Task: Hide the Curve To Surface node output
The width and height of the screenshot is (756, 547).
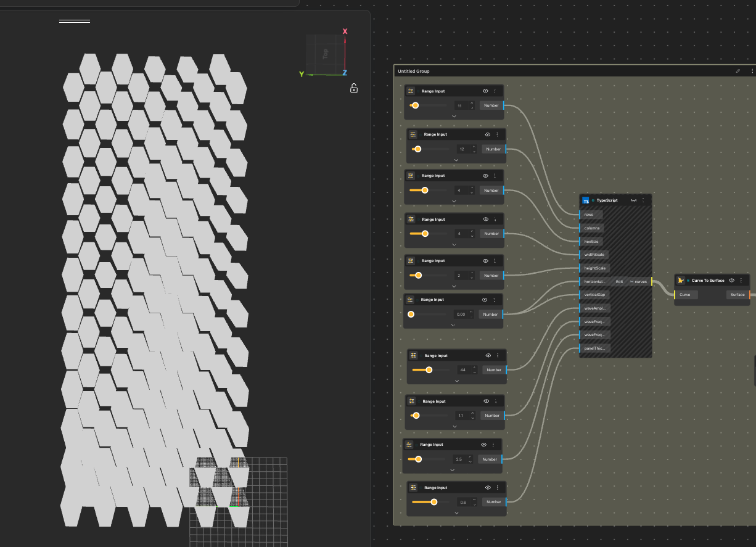Action: 731,281
